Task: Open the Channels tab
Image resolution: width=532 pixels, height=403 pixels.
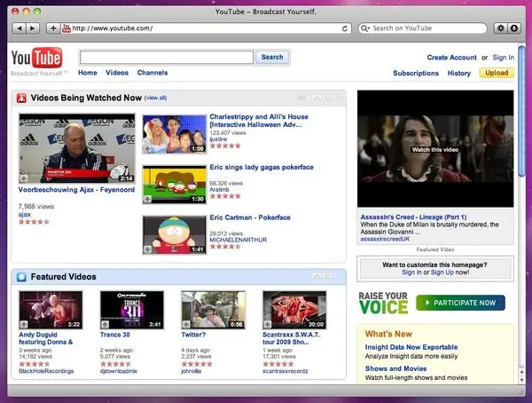Action: click(153, 73)
